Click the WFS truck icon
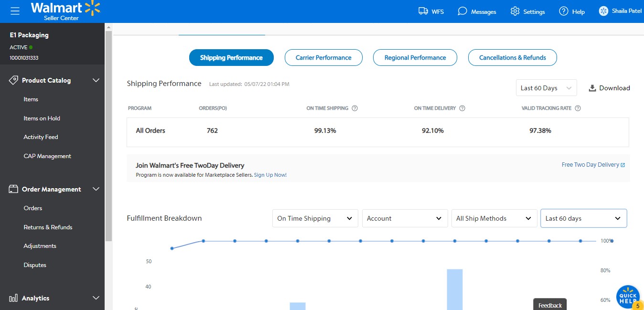This screenshot has width=644, height=310. [x=423, y=11]
